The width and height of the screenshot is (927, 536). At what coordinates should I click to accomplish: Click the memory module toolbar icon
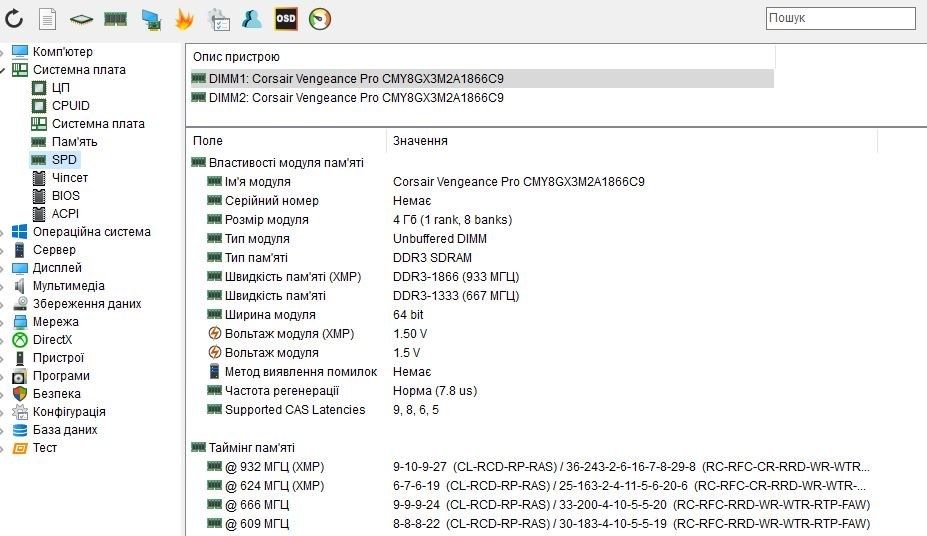pos(115,20)
